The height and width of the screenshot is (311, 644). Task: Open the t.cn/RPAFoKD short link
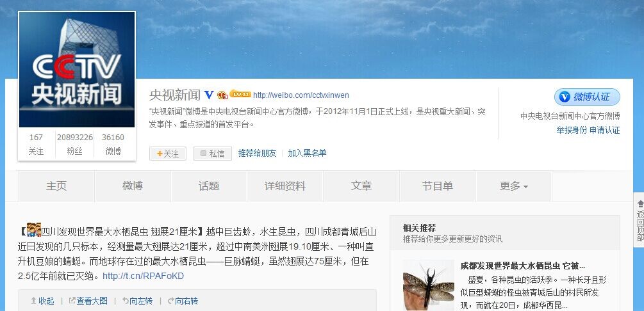pos(143,276)
